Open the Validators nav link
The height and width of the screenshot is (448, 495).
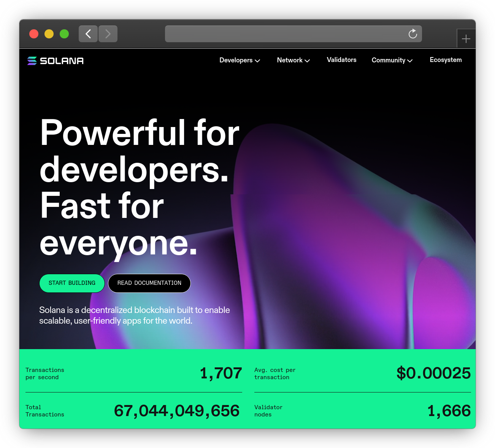[342, 60]
